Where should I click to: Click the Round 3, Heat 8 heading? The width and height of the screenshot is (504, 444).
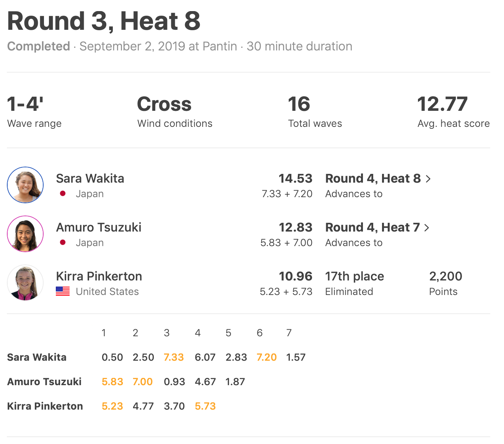pos(104,21)
